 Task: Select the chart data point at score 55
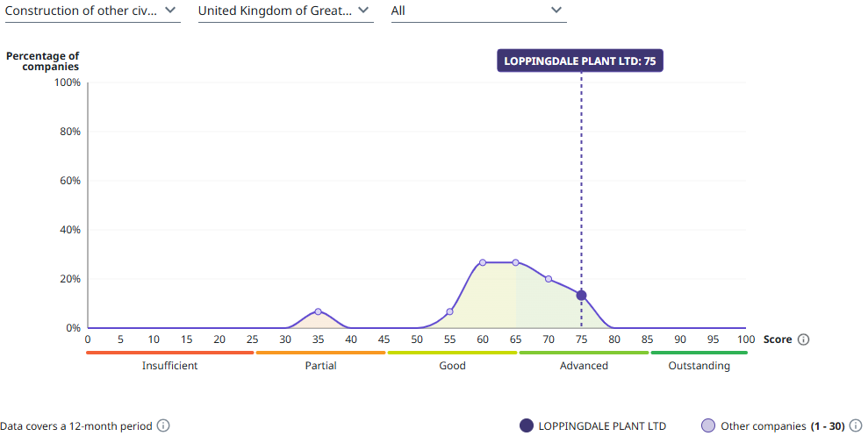click(x=449, y=312)
